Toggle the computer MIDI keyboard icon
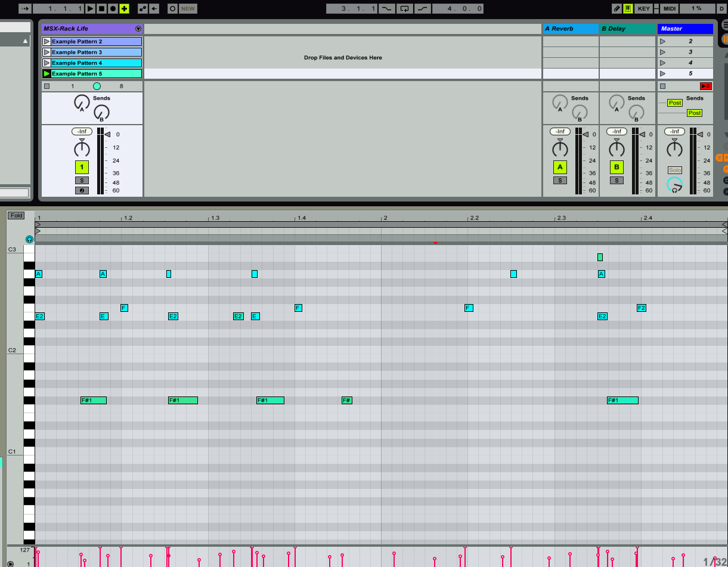Viewport: 728px width, 567px height. 628,8
